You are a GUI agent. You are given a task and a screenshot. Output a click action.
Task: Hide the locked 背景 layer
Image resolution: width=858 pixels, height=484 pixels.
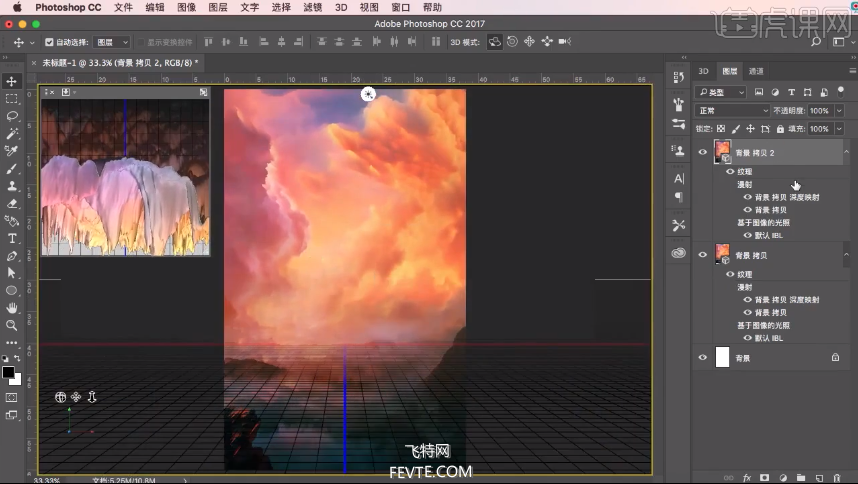[x=703, y=358]
